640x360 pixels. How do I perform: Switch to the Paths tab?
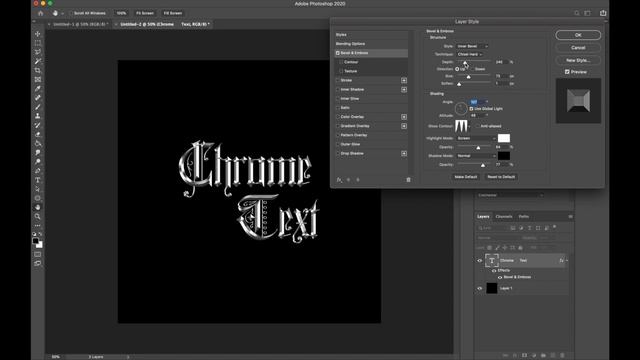coord(524,217)
